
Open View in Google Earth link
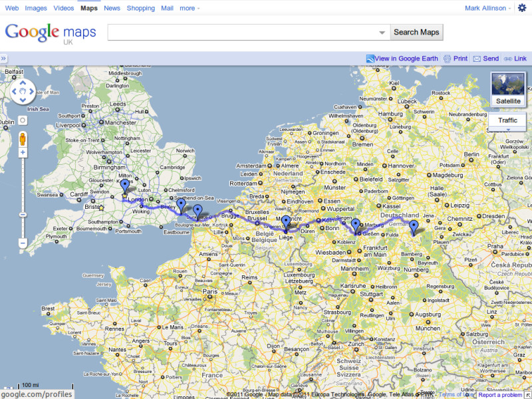coord(406,59)
